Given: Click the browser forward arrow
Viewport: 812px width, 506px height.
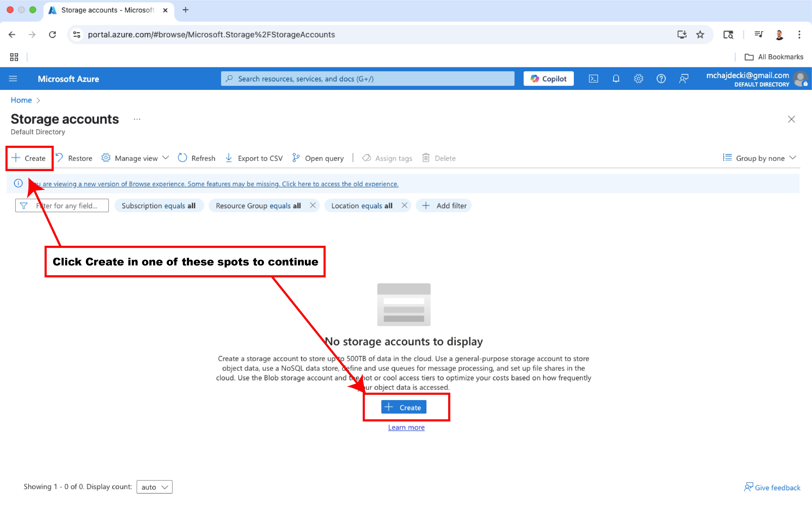Looking at the screenshot, I should tap(32, 34).
